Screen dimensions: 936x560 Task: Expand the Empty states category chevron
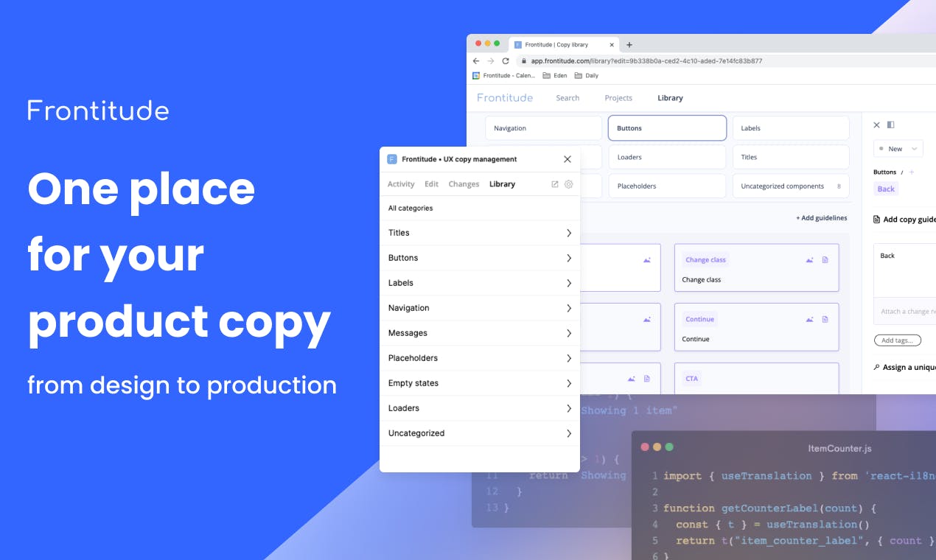click(569, 383)
